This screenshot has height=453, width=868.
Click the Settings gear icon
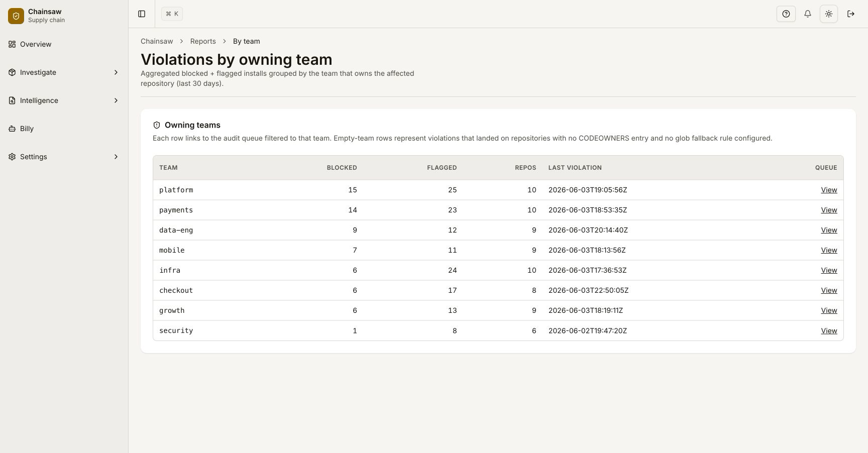tap(12, 157)
